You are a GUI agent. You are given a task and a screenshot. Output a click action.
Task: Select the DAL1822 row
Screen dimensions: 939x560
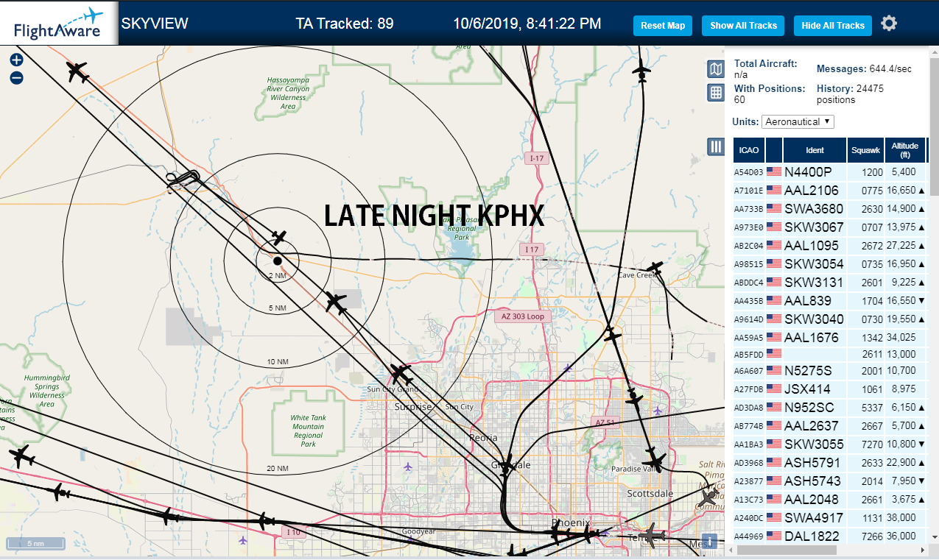pos(830,536)
